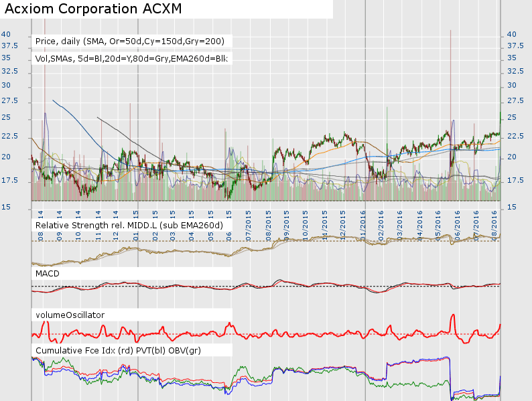
Task: Click the '22.5' value on the left price axis
Action: coord(9,137)
